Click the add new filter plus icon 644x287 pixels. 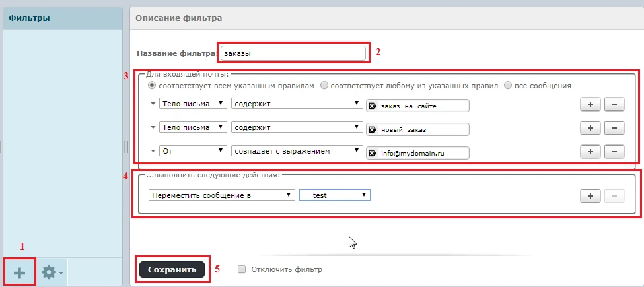tap(20, 272)
